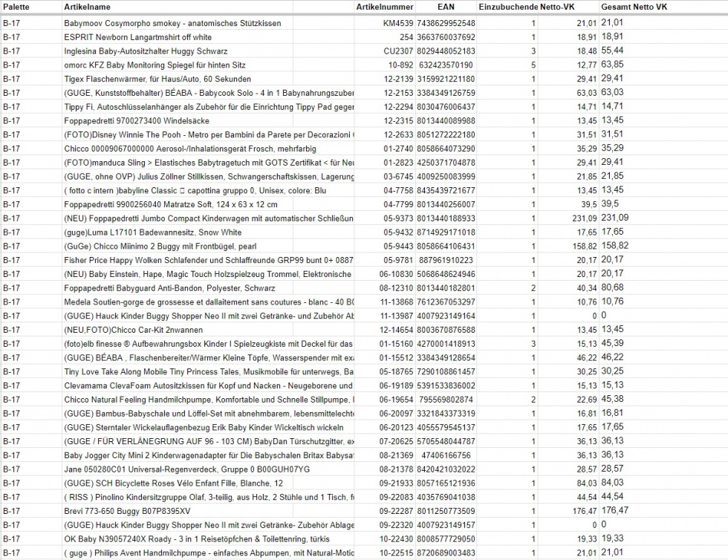This screenshot has height=560, width=728.
Task: Click the "Gesamt Netto VK" column header
Action: (634, 7)
